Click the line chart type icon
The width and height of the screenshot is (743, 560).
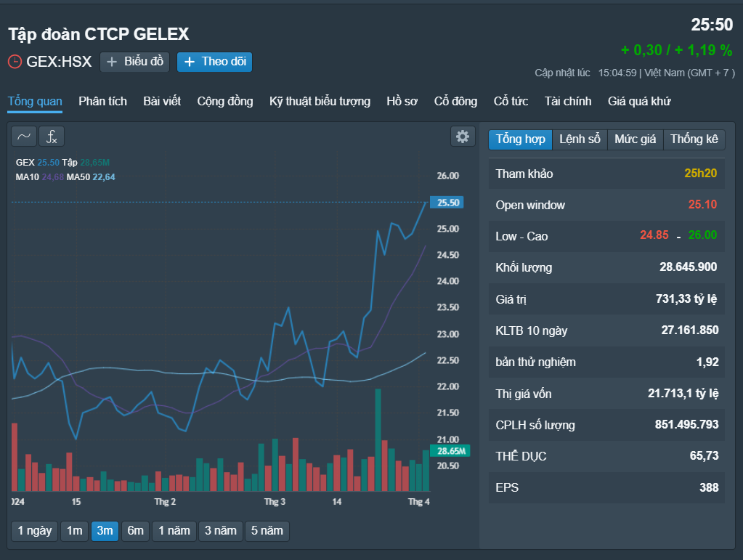pyautogui.click(x=23, y=137)
